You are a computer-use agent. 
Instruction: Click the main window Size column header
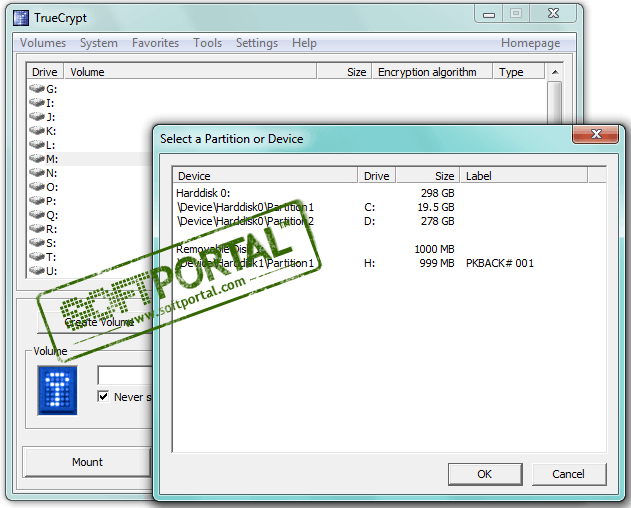pos(344,72)
